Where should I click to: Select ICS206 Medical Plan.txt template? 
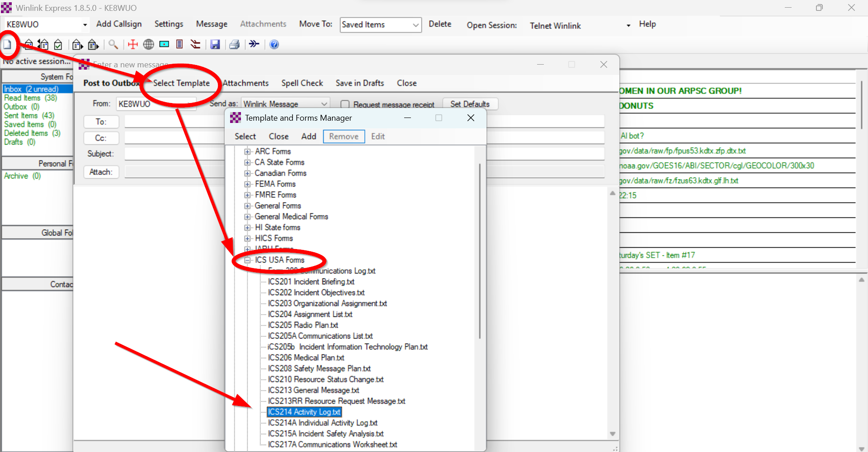[306, 358]
